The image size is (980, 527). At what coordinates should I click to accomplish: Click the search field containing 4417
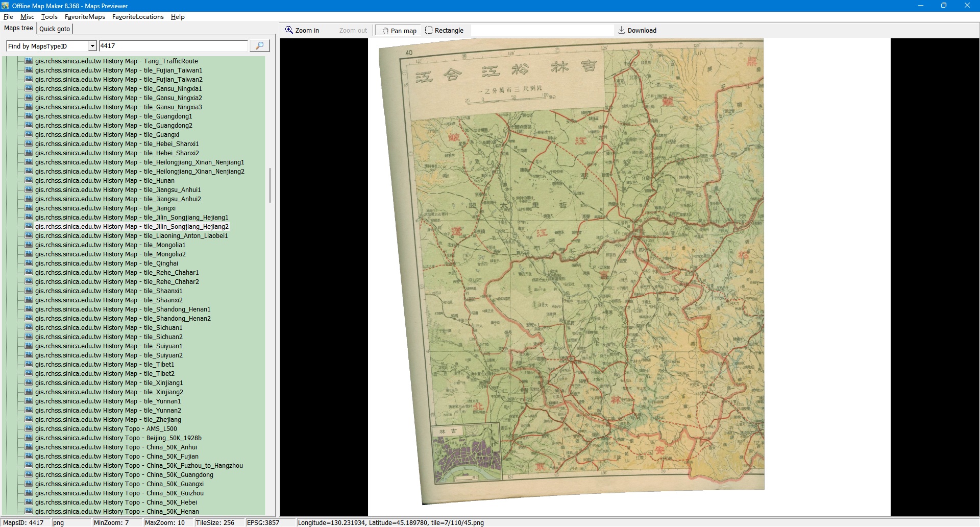[173, 46]
